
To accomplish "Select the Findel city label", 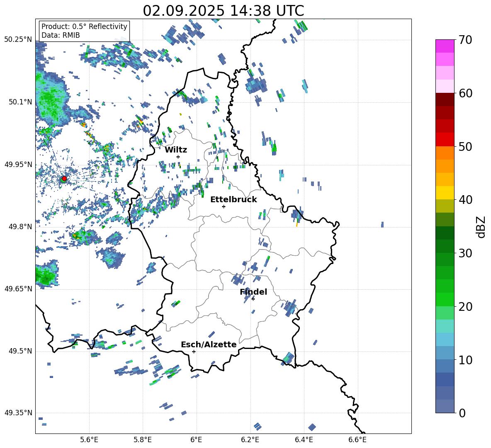I will pyautogui.click(x=253, y=292).
